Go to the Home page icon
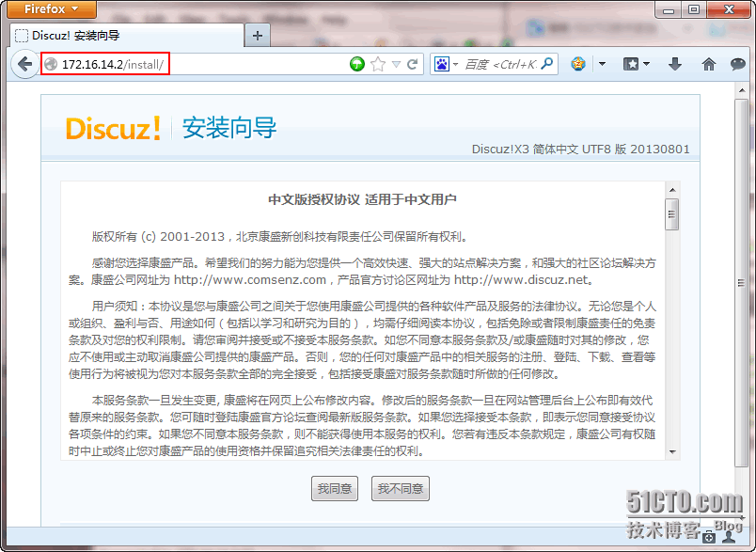756x552 pixels. pyautogui.click(x=708, y=64)
